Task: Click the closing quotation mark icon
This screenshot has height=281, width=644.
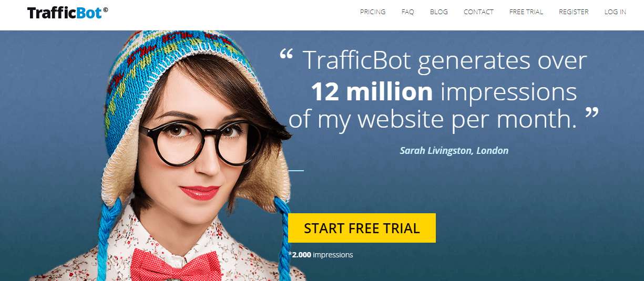Action: 592,112
